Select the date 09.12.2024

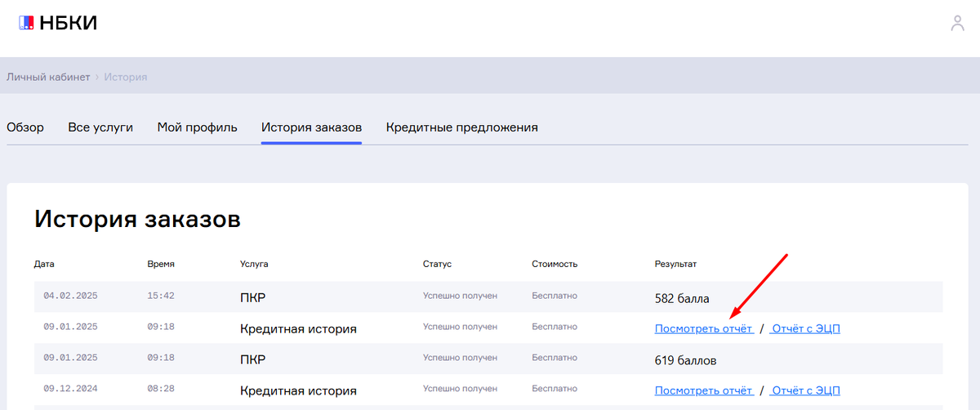pos(70,390)
